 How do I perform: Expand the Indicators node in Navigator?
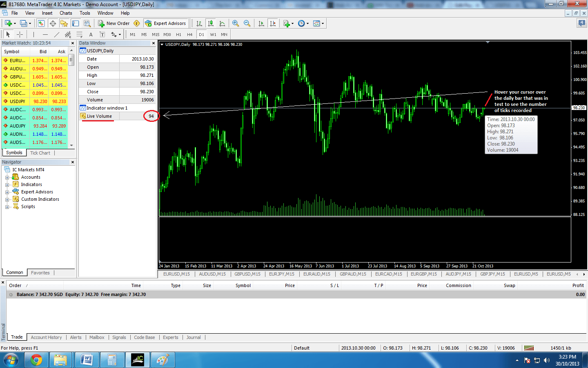pos(7,184)
